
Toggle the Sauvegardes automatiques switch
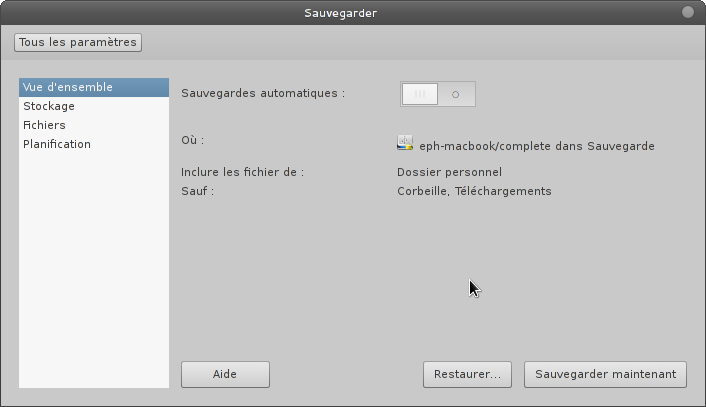[438, 94]
